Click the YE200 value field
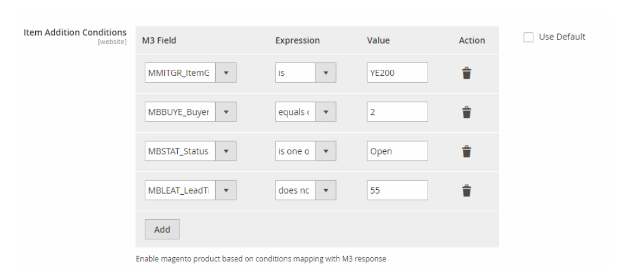 397,73
